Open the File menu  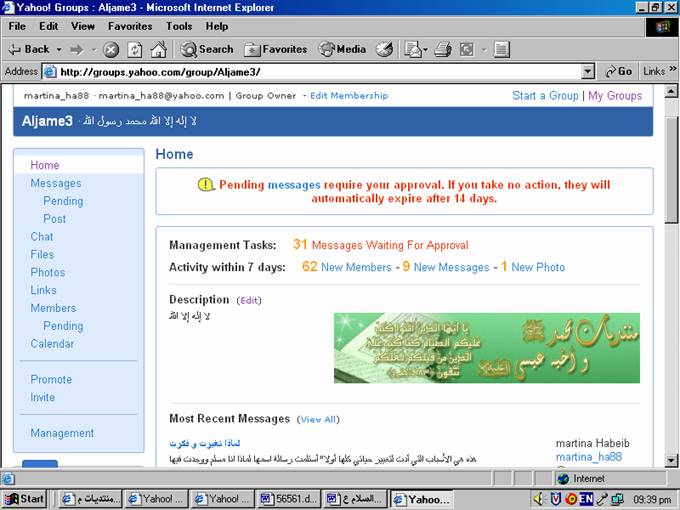point(17,26)
